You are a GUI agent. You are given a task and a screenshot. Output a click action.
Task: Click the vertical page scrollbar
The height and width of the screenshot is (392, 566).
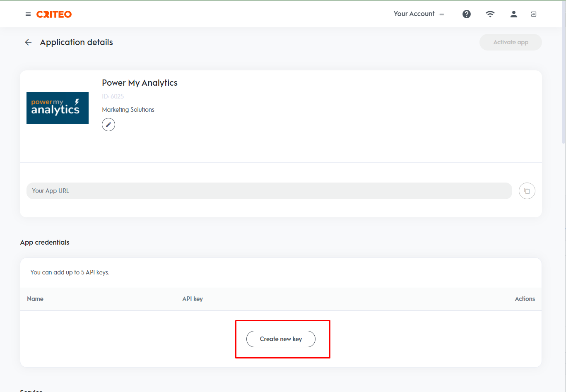(x=564, y=83)
